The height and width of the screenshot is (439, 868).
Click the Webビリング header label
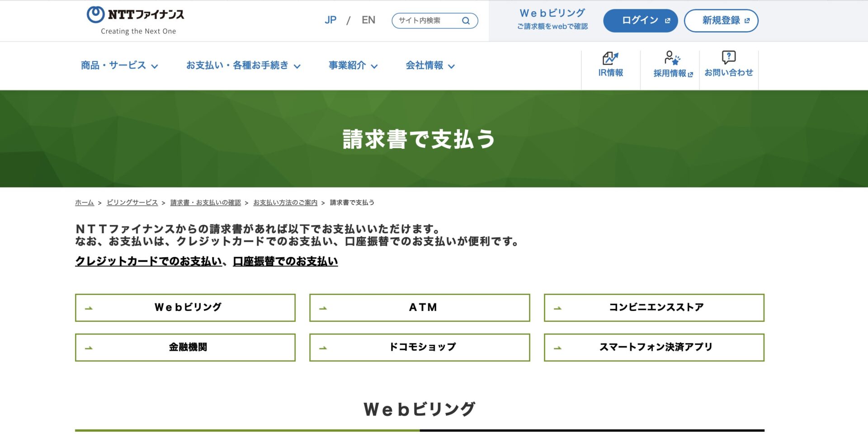point(552,13)
